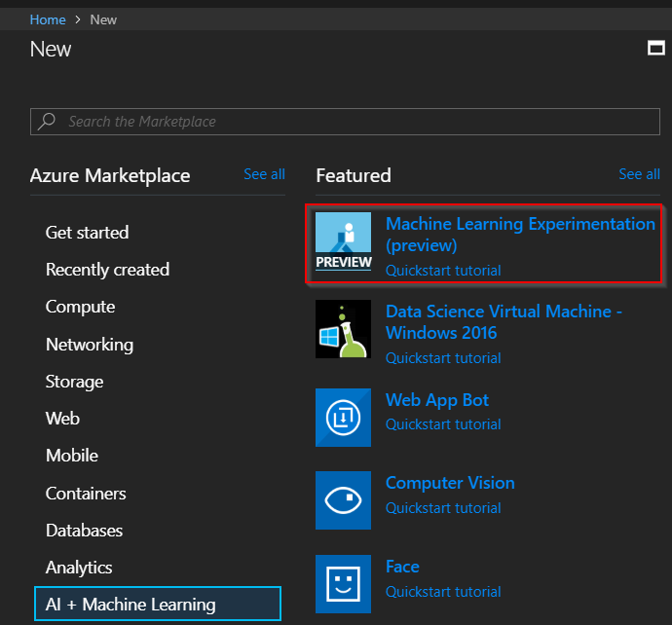The image size is (672, 625).
Task: Open Home breadcrumb link
Action: coord(48,19)
